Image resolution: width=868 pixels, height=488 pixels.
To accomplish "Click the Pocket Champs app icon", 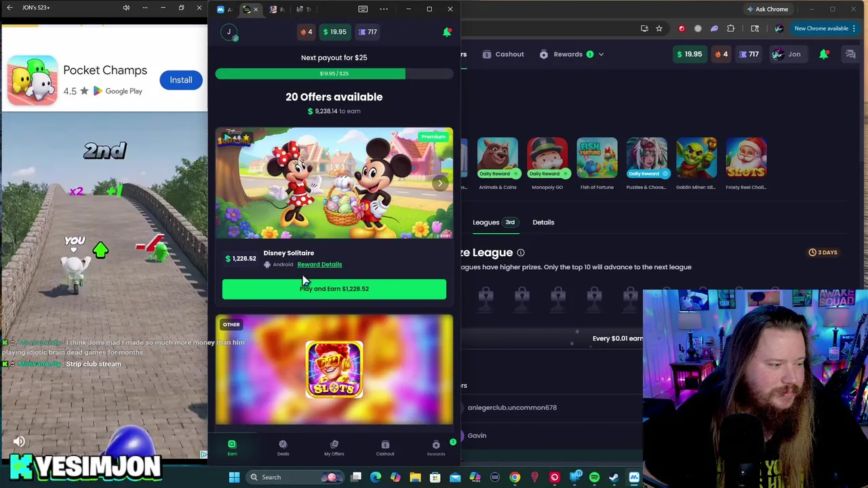I will pyautogui.click(x=33, y=80).
